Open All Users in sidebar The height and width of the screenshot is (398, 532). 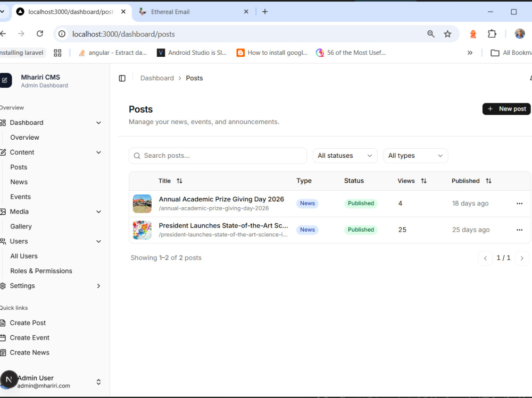[x=24, y=256]
